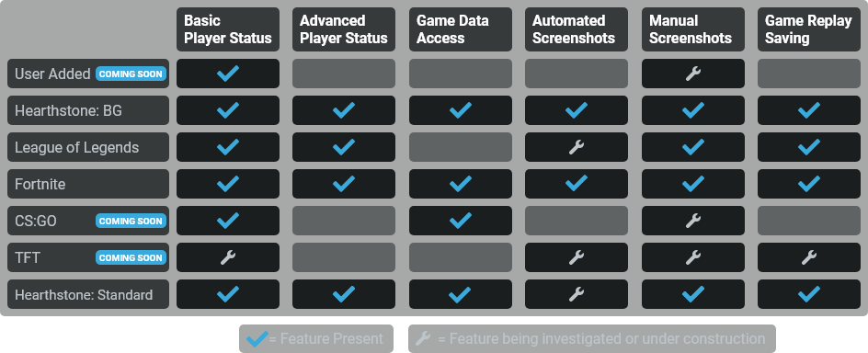
Task: Select the Basic Player Status column header
Action: (227, 29)
